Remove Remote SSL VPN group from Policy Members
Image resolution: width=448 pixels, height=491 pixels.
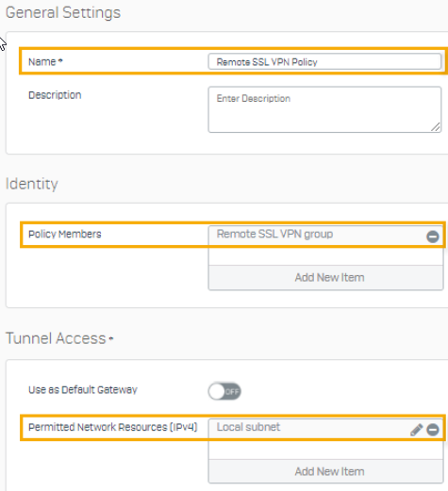tap(433, 237)
